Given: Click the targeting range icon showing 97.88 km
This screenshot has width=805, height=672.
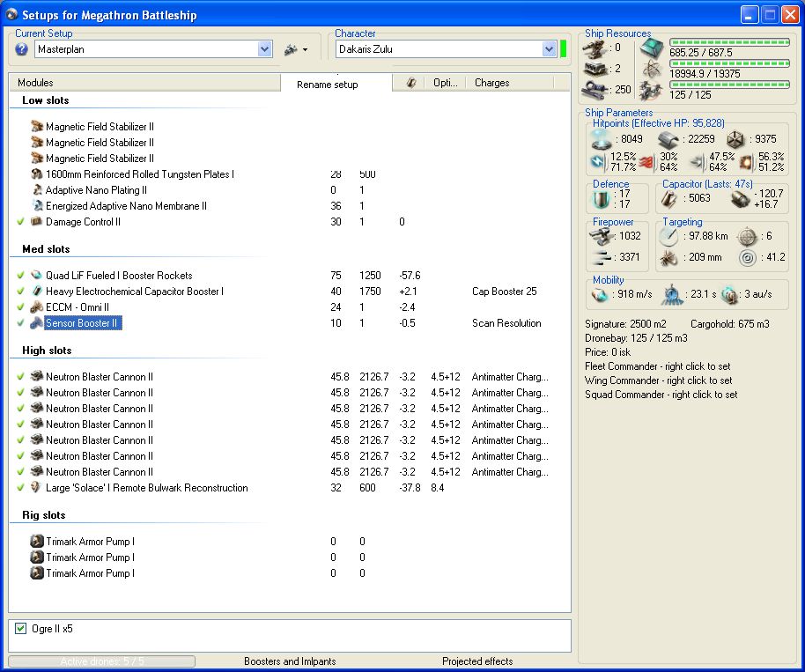Looking at the screenshot, I should pos(668,236).
